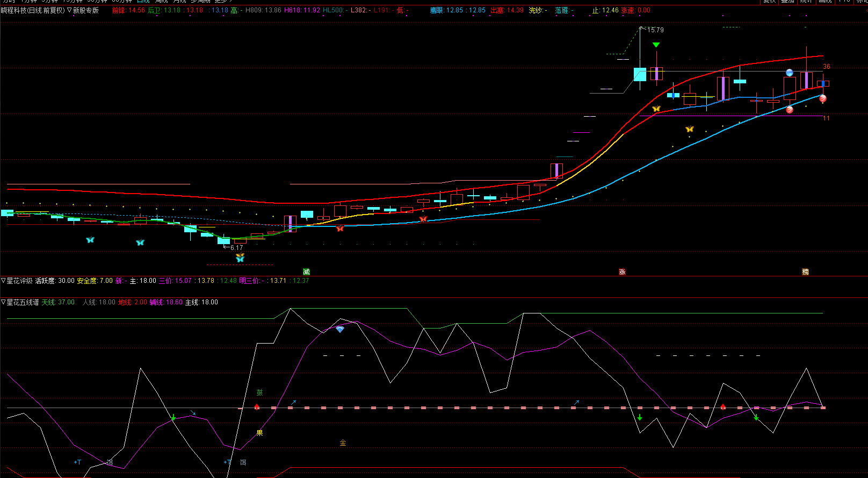
Task: Click the yellow 果 signal label
Action: click(x=259, y=433)
